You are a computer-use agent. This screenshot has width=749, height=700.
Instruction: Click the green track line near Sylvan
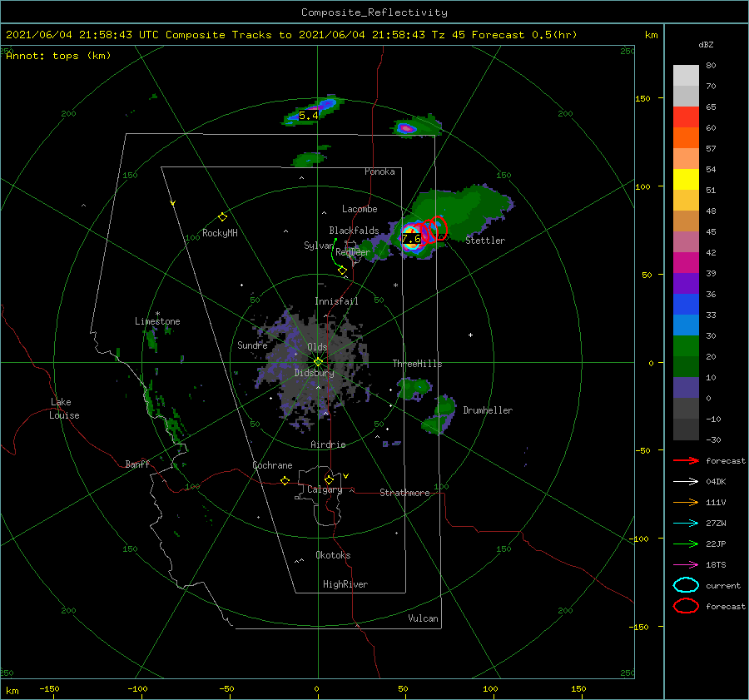335,253
